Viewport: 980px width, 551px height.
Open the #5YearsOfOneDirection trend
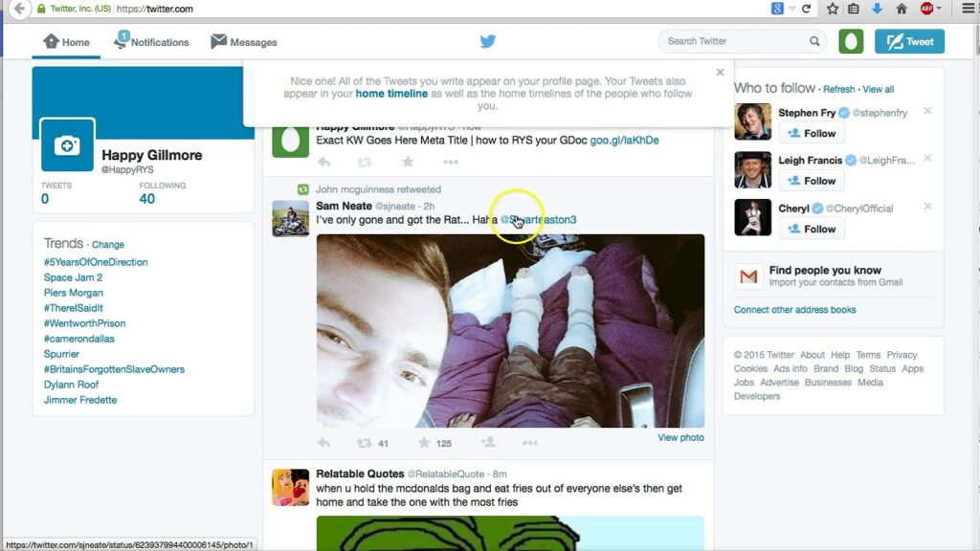click(x=96, y=262)
